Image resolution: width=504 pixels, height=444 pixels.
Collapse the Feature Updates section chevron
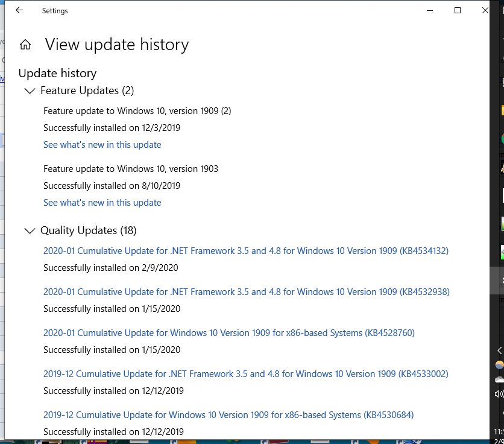point(30,90)
